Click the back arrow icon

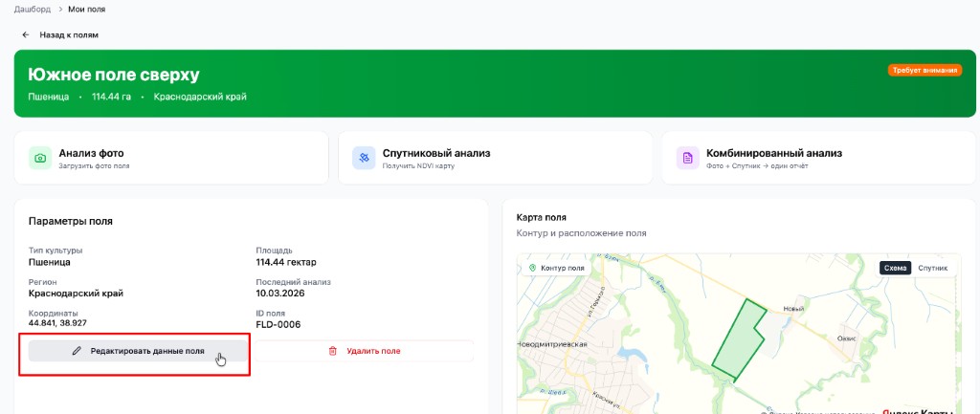(x=26, y=35)
